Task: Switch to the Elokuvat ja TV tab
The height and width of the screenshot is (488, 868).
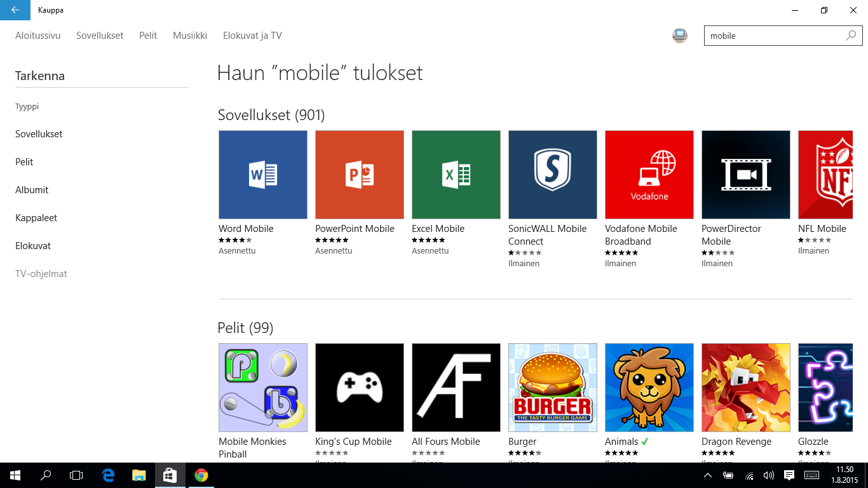Action: (x=252, y=36)
